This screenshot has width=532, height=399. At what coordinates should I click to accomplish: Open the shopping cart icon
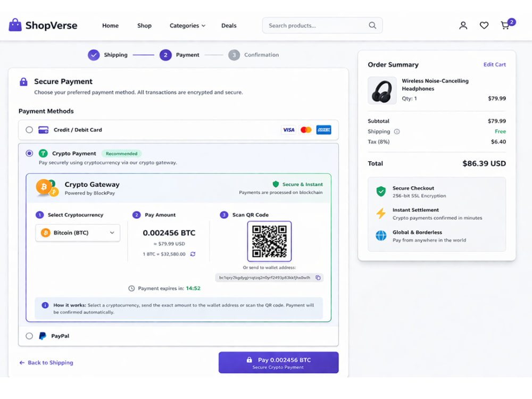(505, 26)
